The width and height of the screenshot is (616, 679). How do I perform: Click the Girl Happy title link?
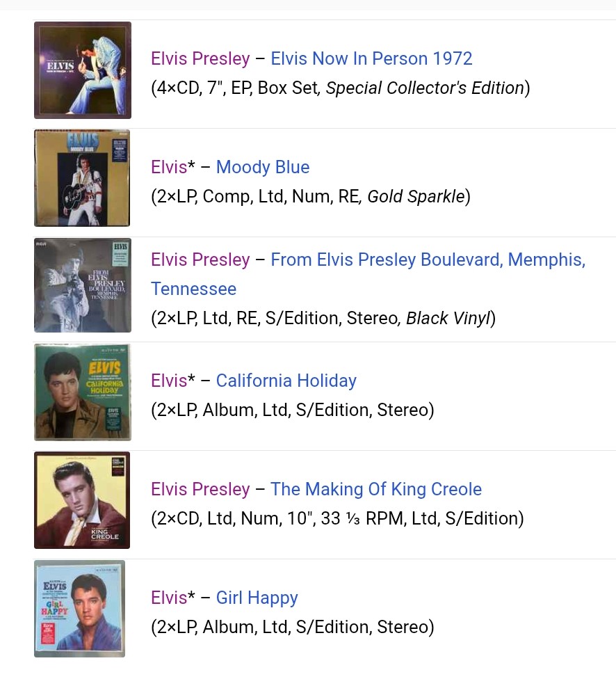257,598
